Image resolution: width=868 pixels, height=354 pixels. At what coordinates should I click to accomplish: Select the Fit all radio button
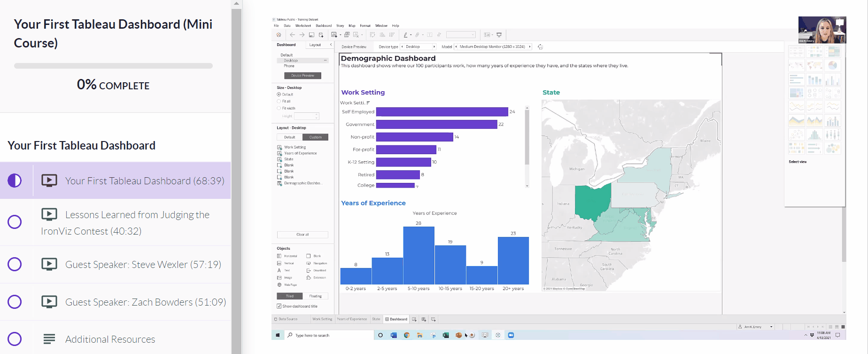[279, 101]
